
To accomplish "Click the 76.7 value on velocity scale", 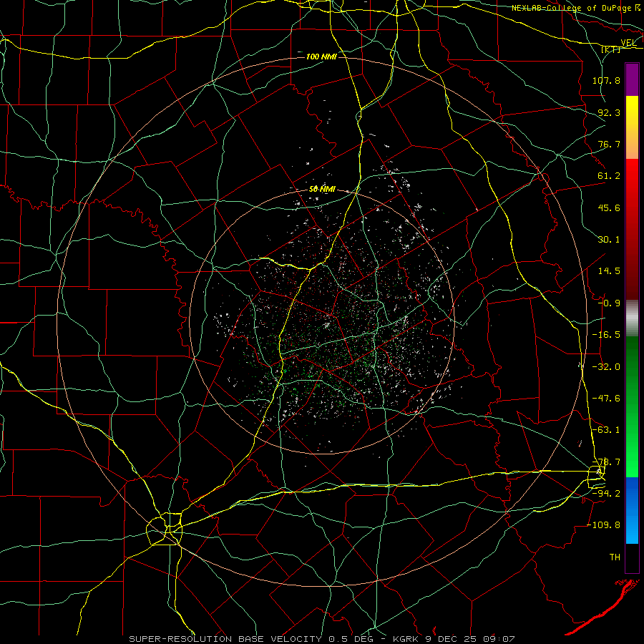I will [609, 144].
